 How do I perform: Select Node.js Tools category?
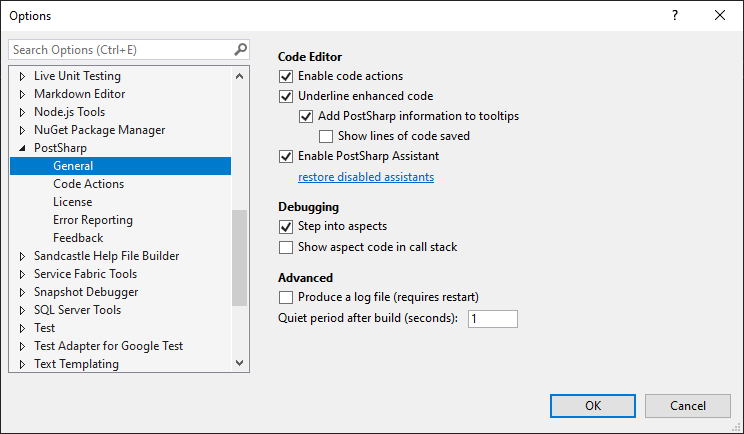pyautogui.click(x=69, y=112)
